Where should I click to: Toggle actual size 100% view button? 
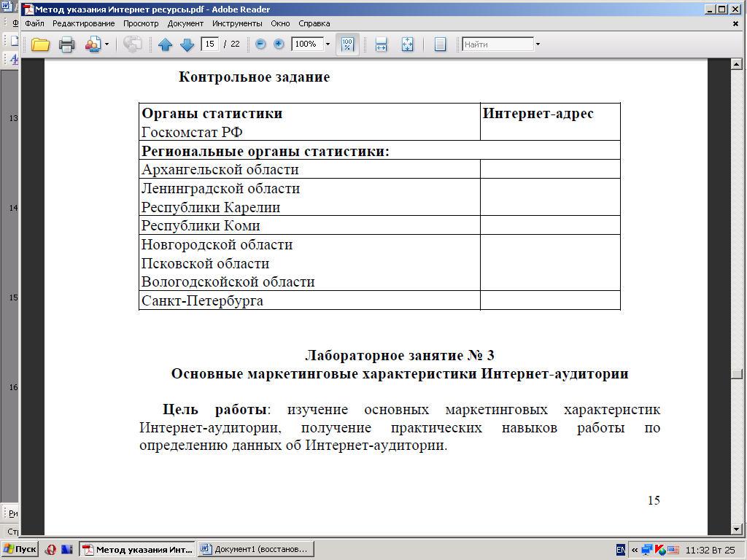point(347,44)
